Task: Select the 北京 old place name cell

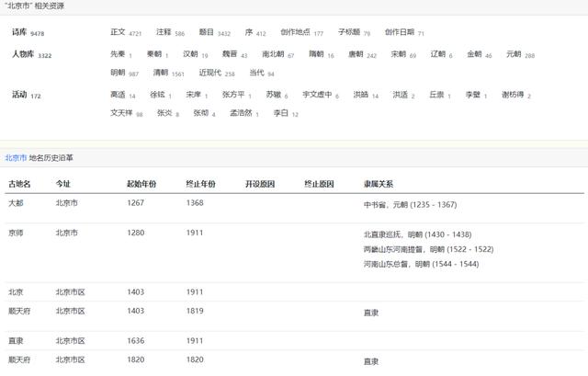Action: 16,292
